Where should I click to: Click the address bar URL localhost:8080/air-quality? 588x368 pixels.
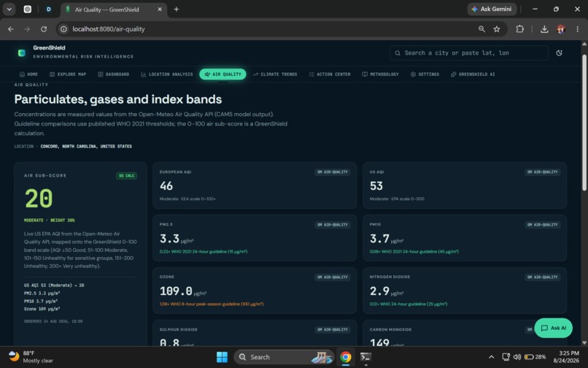pos(109,29)
